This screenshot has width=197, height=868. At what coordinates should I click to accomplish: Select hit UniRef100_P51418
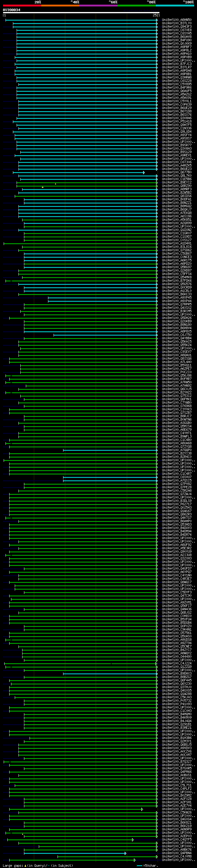[177, 122]
